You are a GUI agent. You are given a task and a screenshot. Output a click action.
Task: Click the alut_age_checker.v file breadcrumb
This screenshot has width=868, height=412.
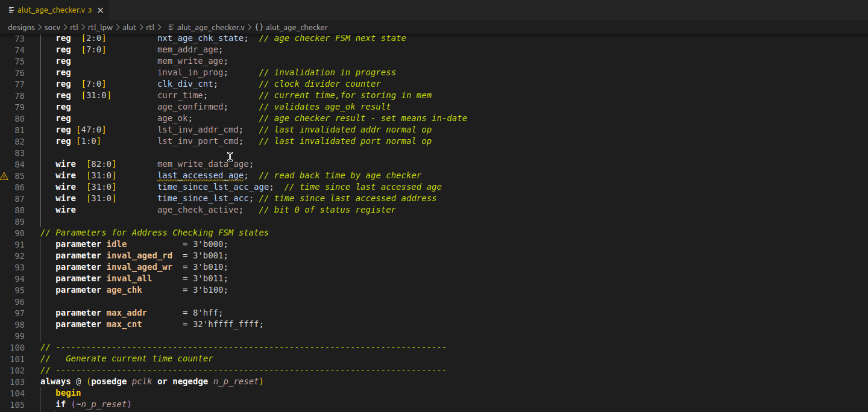pos(210,28)
